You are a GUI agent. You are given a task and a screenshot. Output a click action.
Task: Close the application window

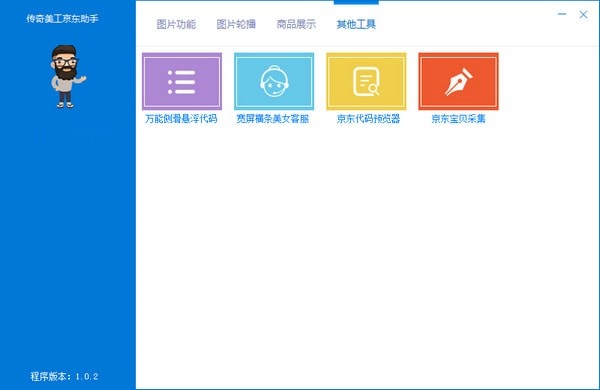click(x=583, y=15)
